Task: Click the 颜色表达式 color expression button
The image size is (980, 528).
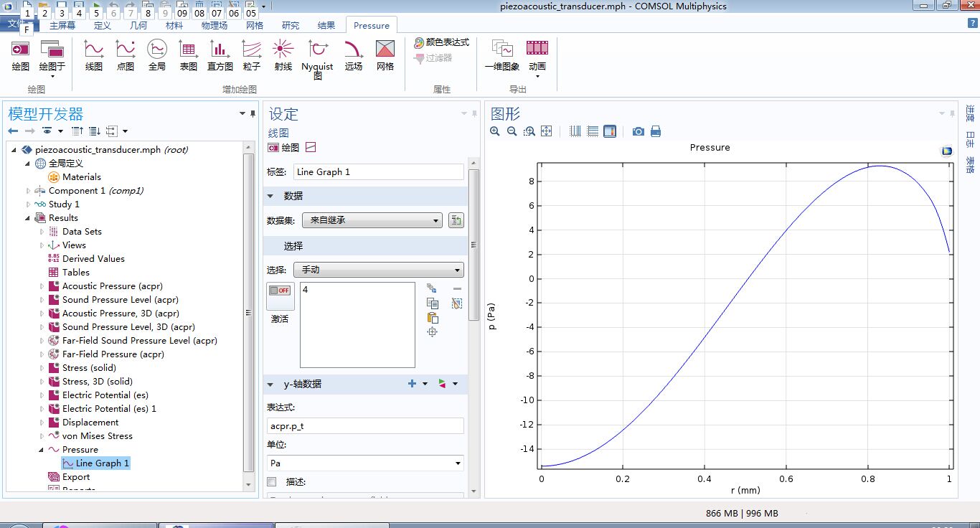Action: 441,42
